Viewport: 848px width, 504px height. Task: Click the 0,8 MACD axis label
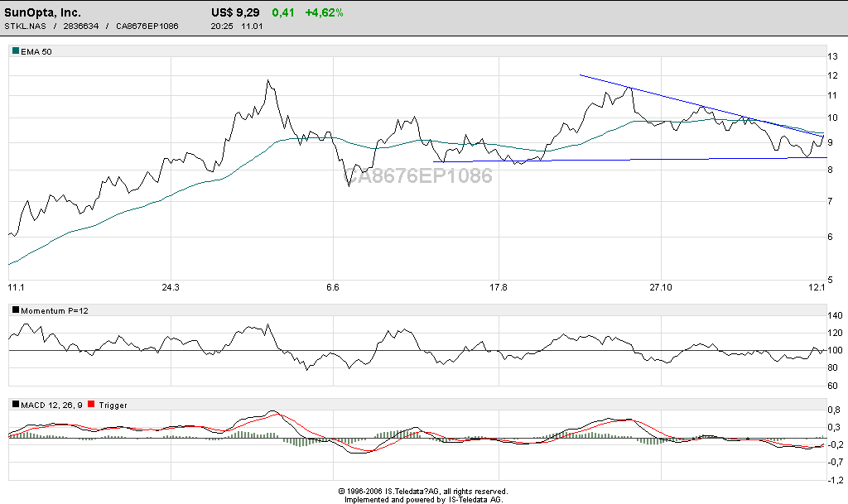834,410
